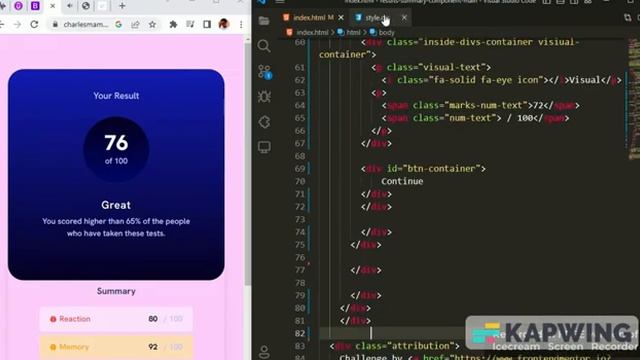
Task: Click the VS Code logo in title bar
Action: coord(261,2)
